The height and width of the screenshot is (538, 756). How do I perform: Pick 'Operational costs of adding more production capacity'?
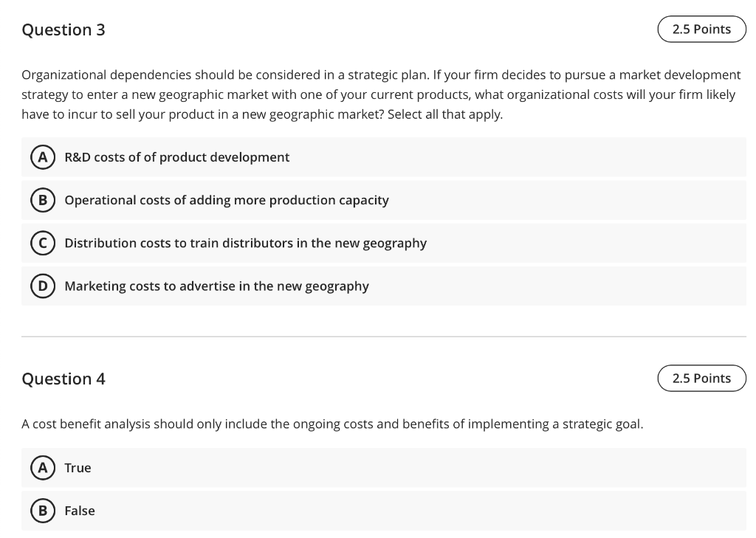(x=227, y=200)
